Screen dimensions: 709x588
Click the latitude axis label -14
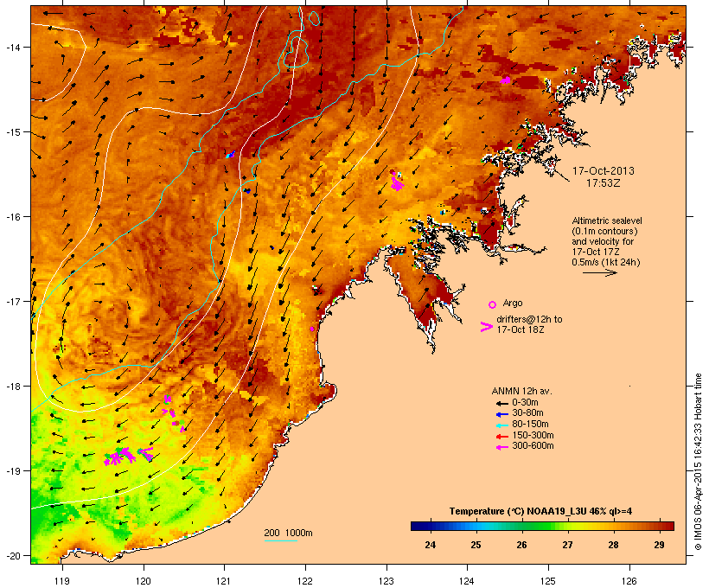(x=12, y=47)
